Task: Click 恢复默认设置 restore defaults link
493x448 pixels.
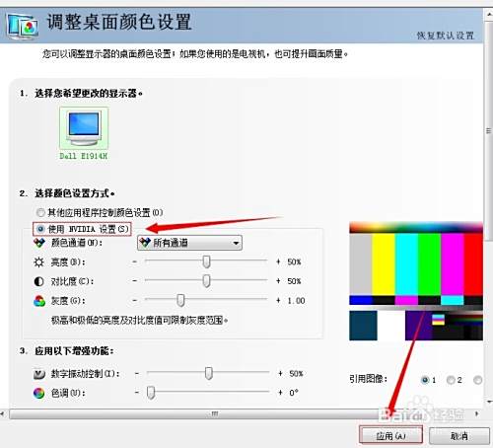Action: (446, 36)
